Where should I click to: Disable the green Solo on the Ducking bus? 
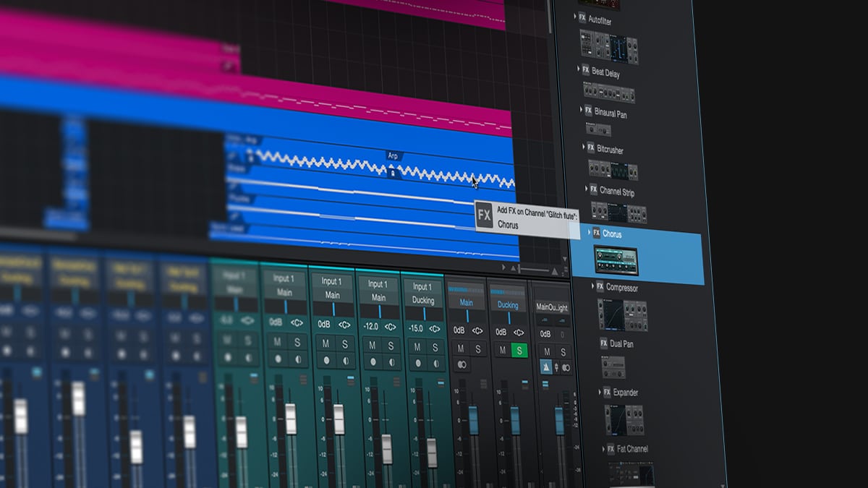tap(519, 350)
